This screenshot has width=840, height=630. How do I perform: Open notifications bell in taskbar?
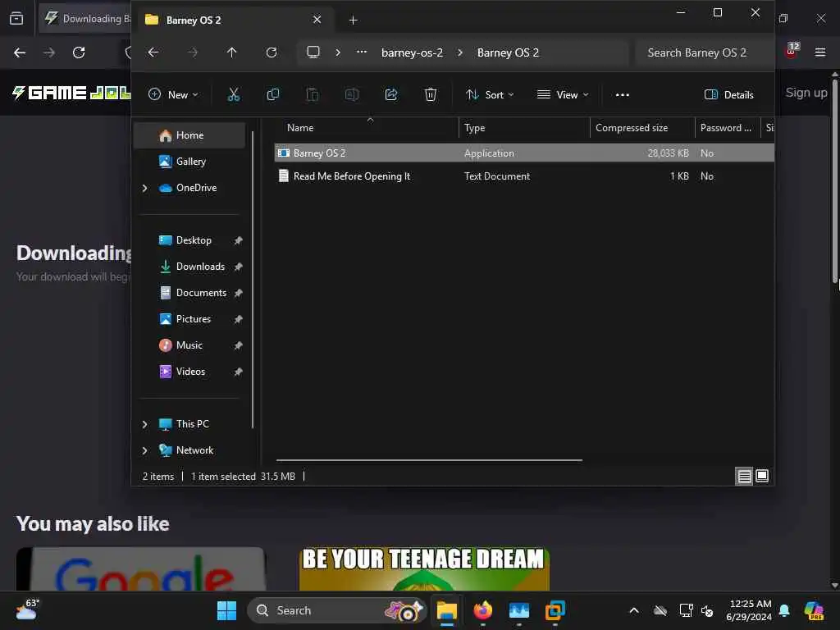[784, 610]
